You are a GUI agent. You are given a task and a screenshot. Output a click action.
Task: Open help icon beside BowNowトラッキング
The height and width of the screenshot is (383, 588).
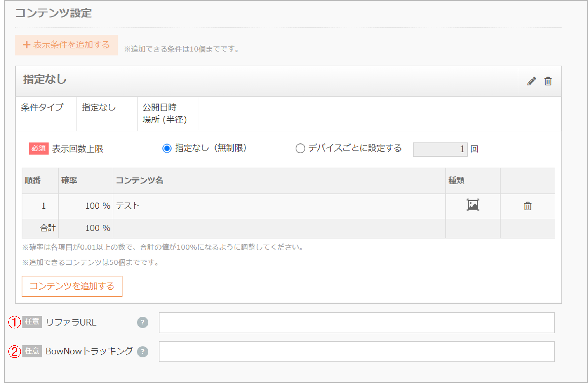pos(143,352)
